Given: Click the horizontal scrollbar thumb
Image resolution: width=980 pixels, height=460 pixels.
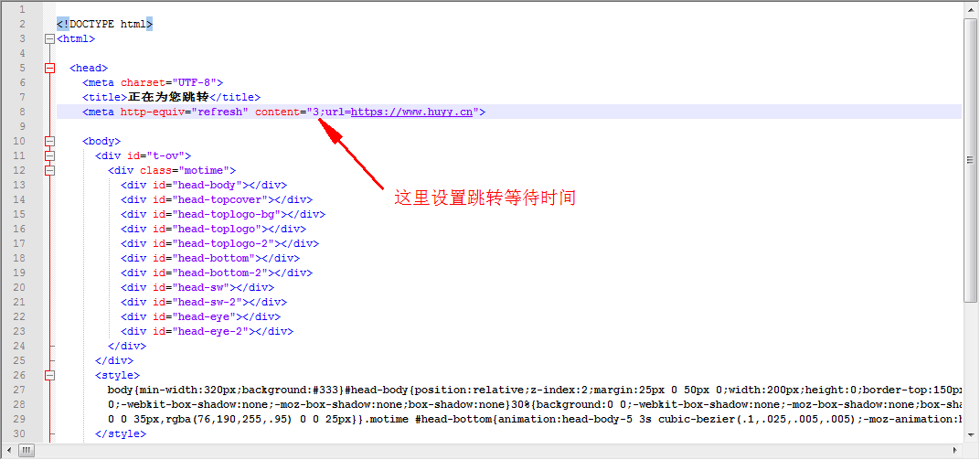Looking at the screenshot, I should 26,450.
